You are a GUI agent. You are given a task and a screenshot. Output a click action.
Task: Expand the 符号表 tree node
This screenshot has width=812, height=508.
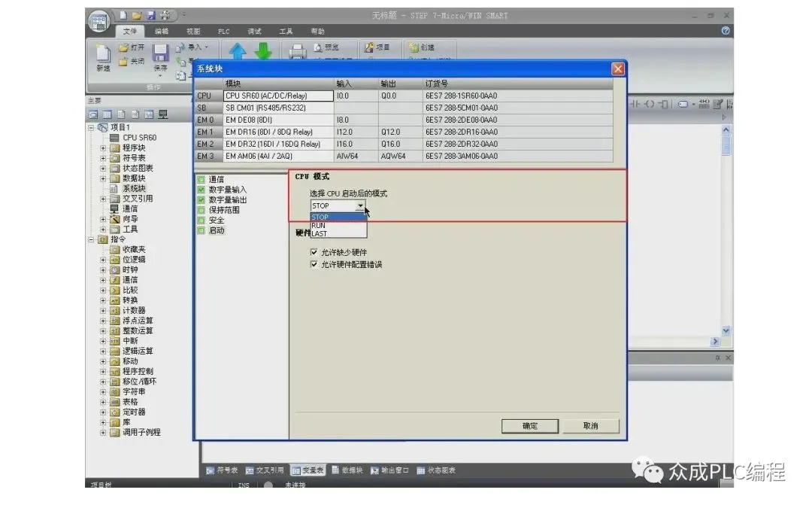(x=103, y=158)
